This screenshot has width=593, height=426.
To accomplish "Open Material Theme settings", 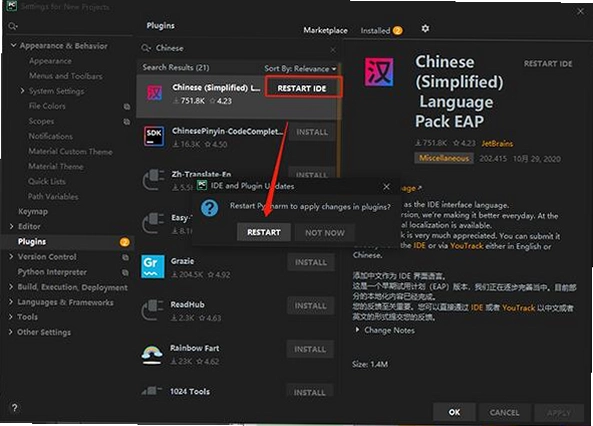I will tap(56, 166).
